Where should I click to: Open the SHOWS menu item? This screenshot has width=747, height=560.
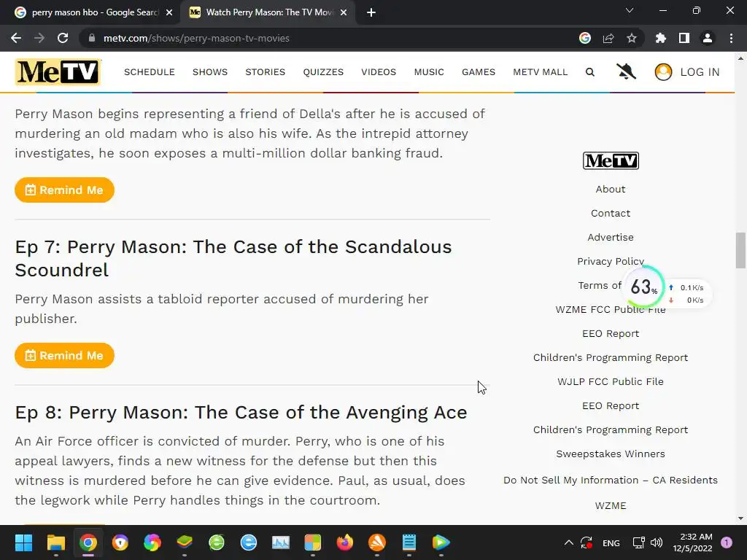tap(210, 72)
